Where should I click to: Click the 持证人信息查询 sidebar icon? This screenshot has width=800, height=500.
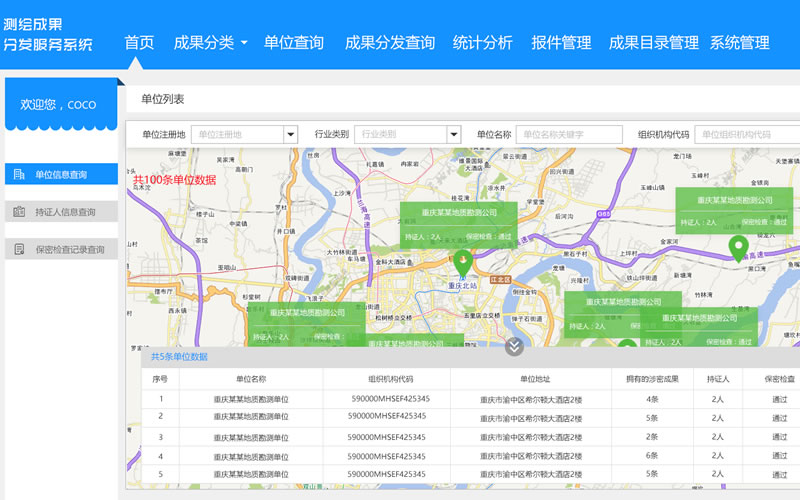tap(19, 212)
